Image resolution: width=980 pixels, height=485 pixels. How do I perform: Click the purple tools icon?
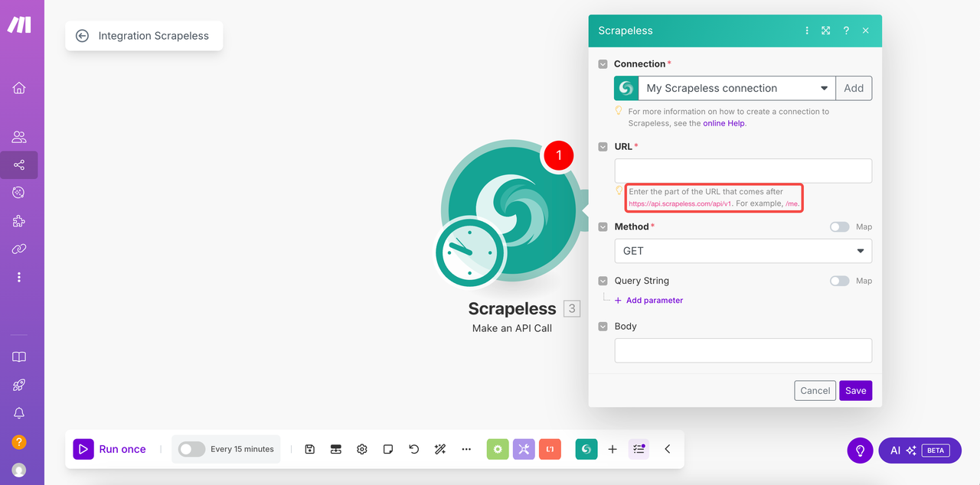524,449
